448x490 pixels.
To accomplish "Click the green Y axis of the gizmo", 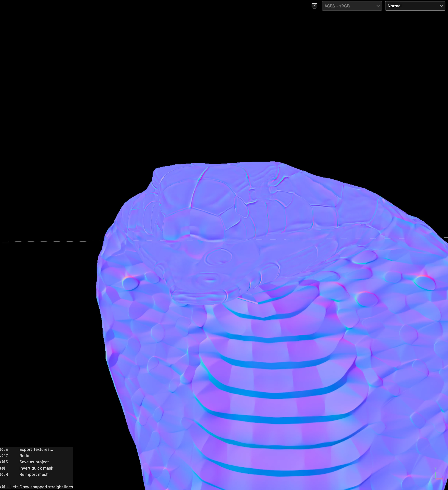I will click(x=435, y=475).
